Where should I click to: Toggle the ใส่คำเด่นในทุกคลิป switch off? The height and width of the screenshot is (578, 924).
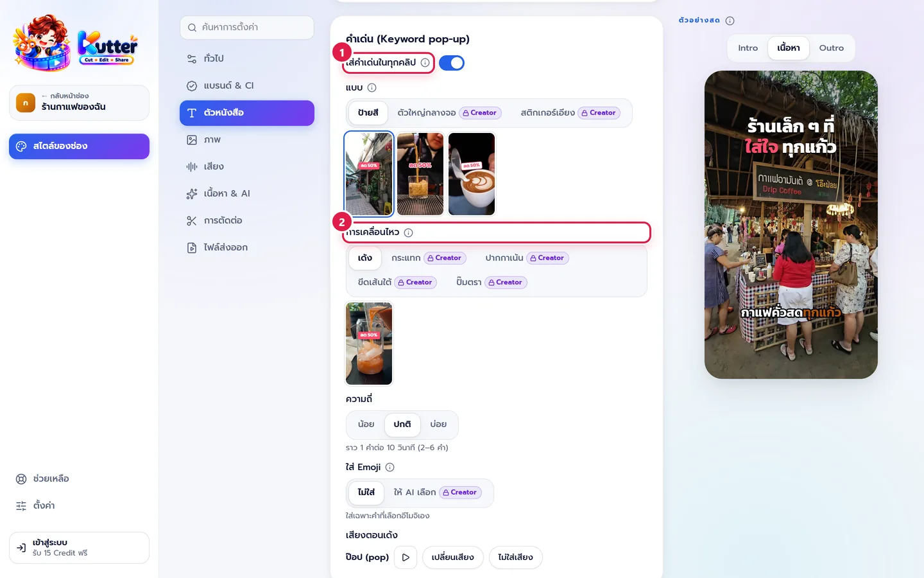point(452,63)
